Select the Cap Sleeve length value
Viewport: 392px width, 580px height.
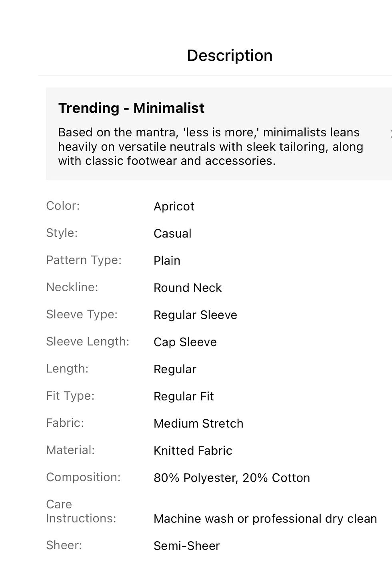click(185, 342)
